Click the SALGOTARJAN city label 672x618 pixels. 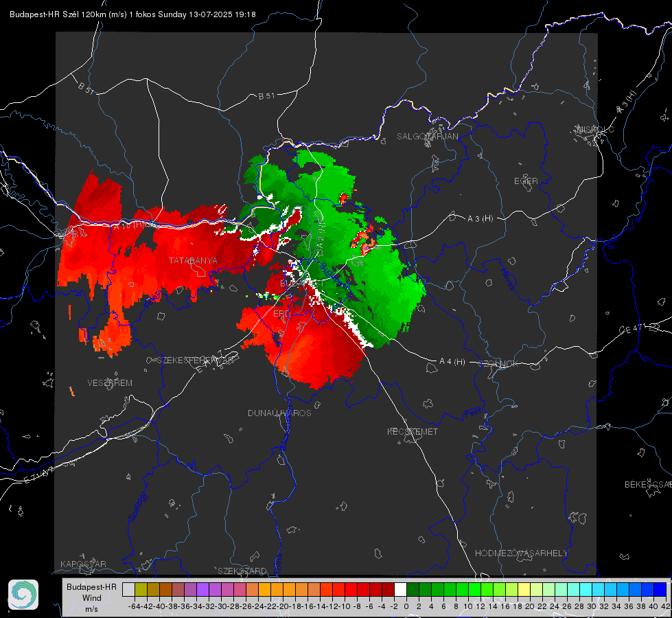coord(427,137)
